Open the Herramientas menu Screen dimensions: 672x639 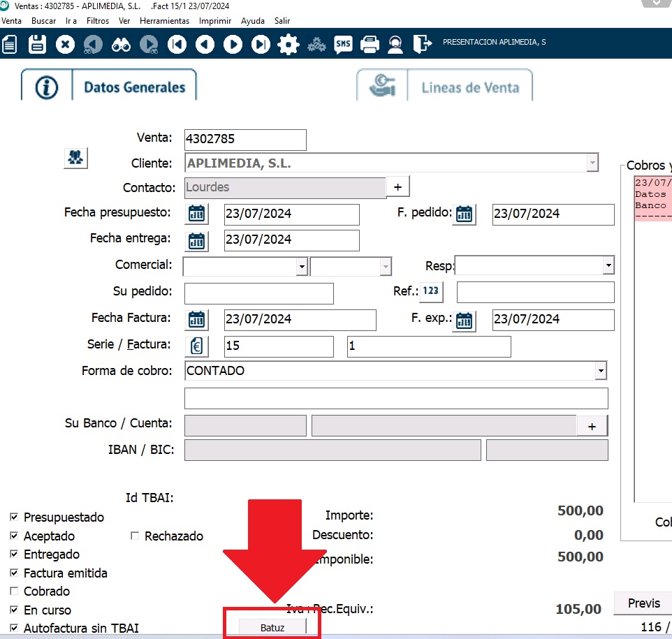(x=164, y=21)
